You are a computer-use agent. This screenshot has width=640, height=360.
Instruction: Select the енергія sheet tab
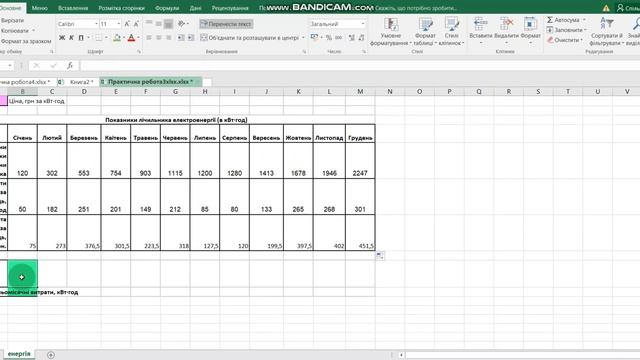point(19,354)
